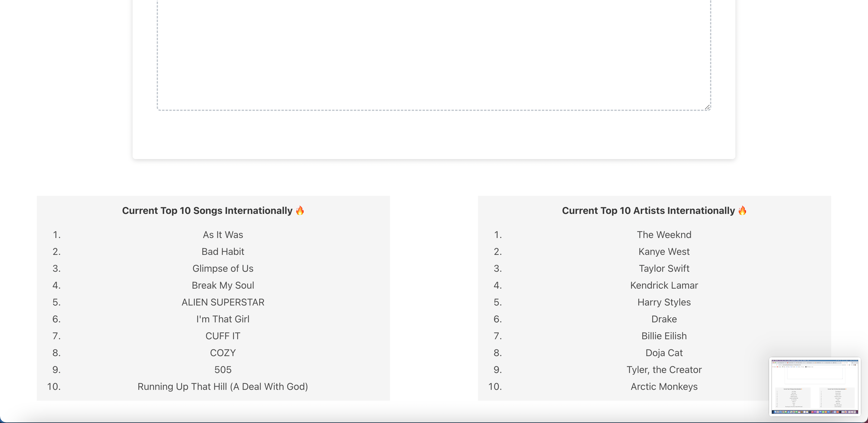The image size is (868, 423).
Task: Open Safari in the preview dock
Action: 780,412
